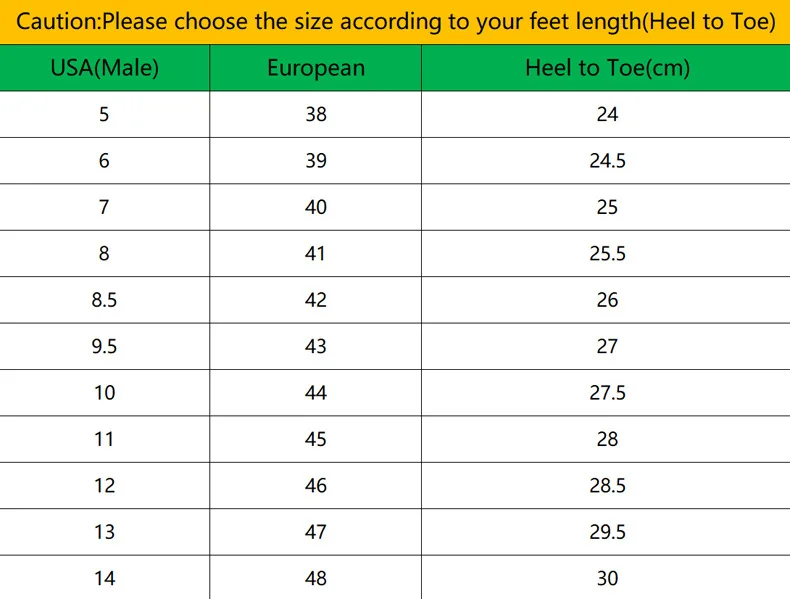Select the 25.5 cm length cell
The width and height of the screenshot is (790, 599).
(607, 254)
